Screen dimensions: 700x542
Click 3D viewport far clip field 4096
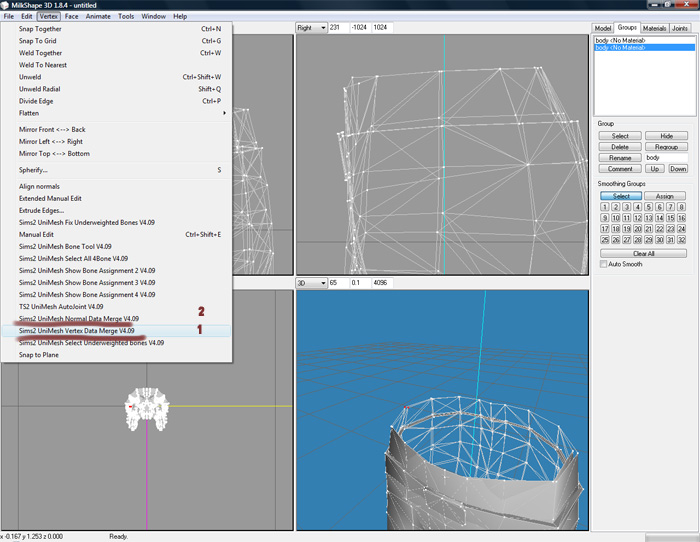(383, 283)
